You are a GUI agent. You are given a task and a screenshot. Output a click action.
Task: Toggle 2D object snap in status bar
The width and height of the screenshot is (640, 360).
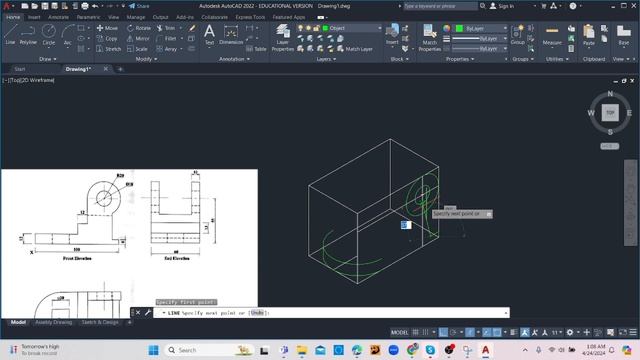[497, 333]
